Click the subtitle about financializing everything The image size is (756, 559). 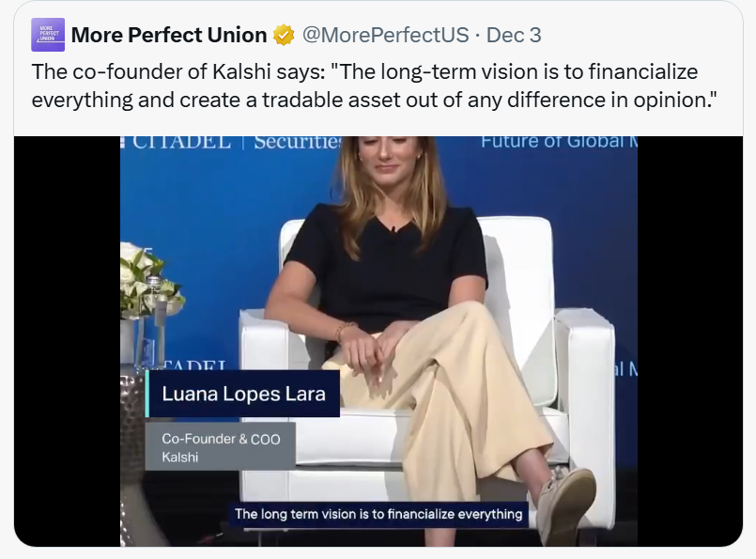(378, 514)
